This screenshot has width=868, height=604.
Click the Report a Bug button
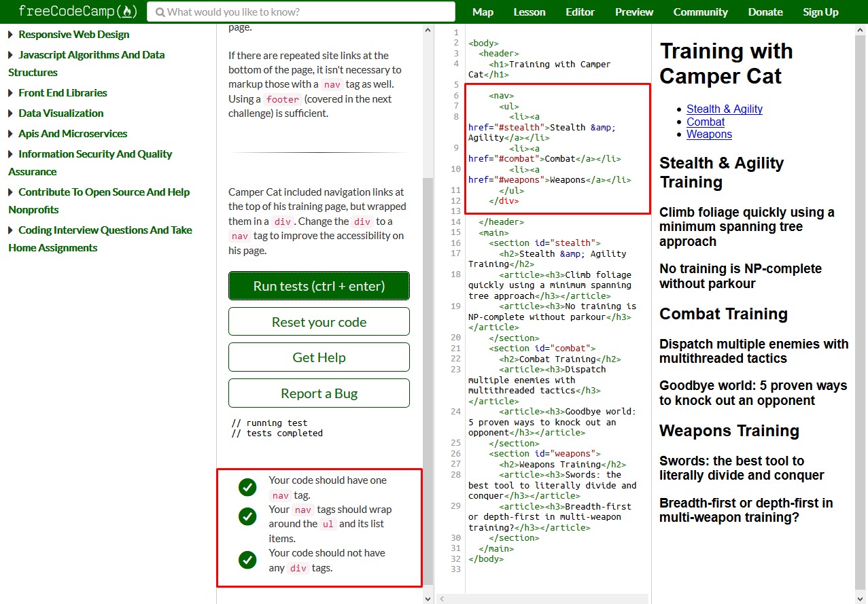[x=319, y=393]
